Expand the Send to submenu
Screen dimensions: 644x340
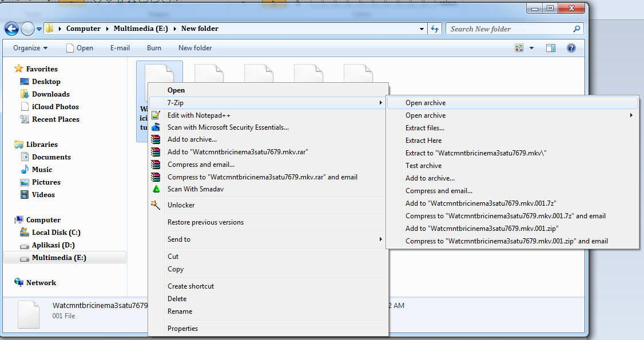tap(268, 239)
